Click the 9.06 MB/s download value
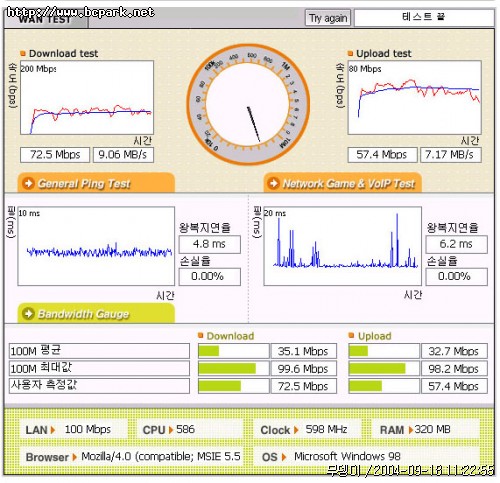500x483 pixels. [123, 155]
